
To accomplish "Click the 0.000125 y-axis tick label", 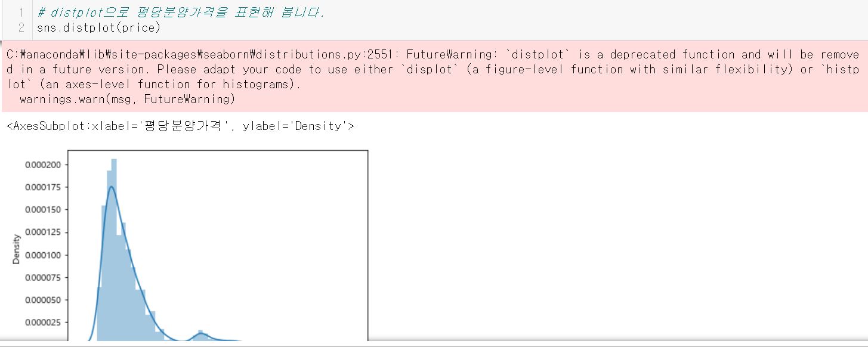I will [x=47, y=233].
